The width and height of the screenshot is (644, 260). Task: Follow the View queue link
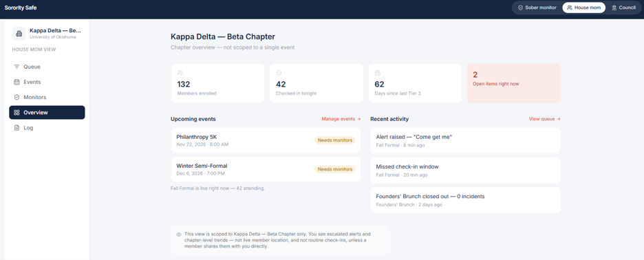pyautogui.click(x=545, y=119)
